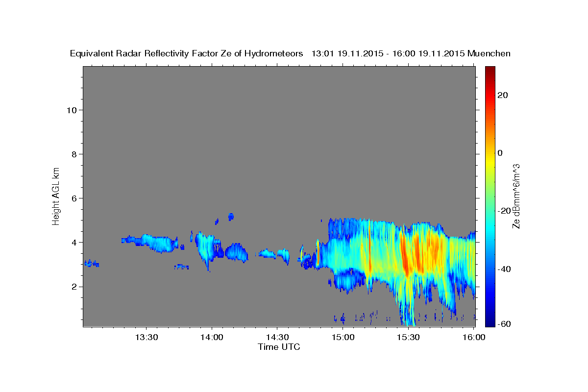
Task: Click the plot title 'Equivalent Radar Reflectivity Factor Ze of Hydrometeors'
Action: point(187,53)
